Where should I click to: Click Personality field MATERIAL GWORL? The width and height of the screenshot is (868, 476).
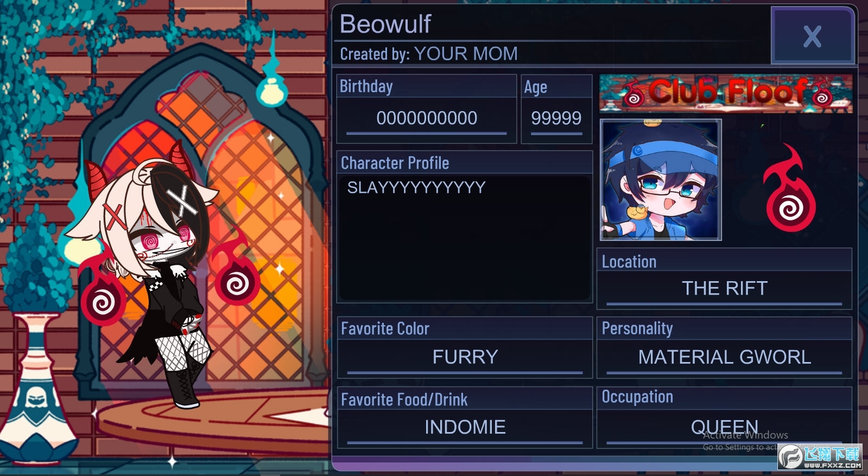[x=724, y=357]
